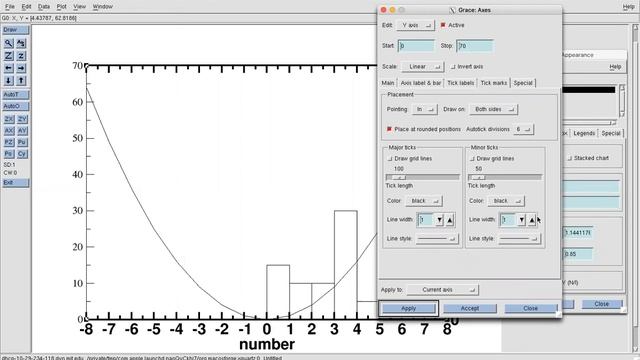Click the small z zoom-out icon
640x360 pixels.
tap(21, 56)
